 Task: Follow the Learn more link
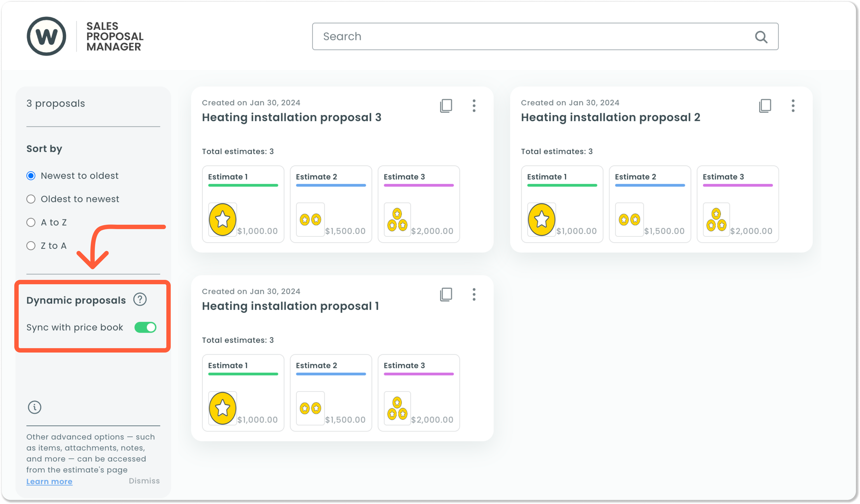point(49,481)
